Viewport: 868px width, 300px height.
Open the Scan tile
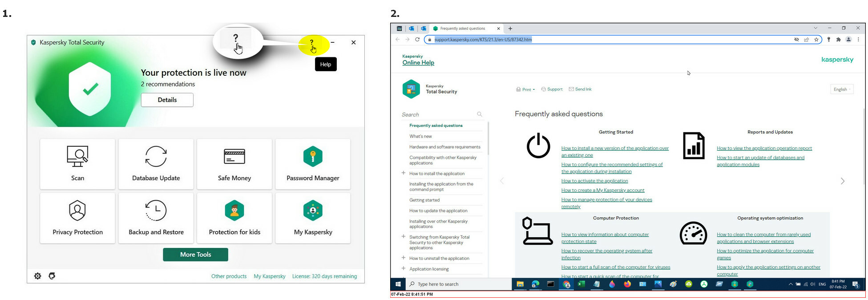(77, 164)
